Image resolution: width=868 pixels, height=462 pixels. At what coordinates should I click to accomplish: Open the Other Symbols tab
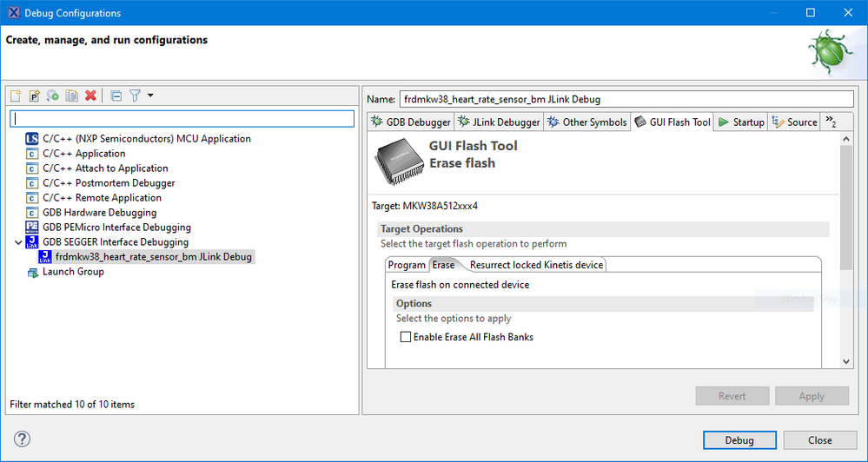click(586, 122)
